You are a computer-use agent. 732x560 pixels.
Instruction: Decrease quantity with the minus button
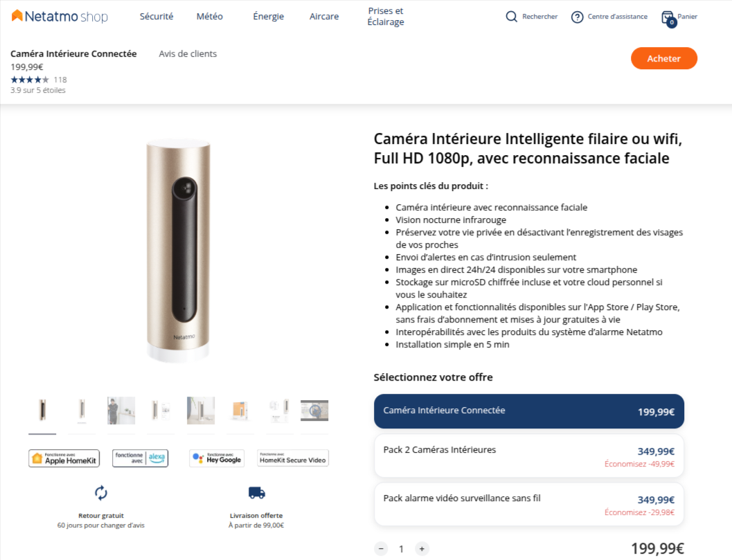(381, 549)
